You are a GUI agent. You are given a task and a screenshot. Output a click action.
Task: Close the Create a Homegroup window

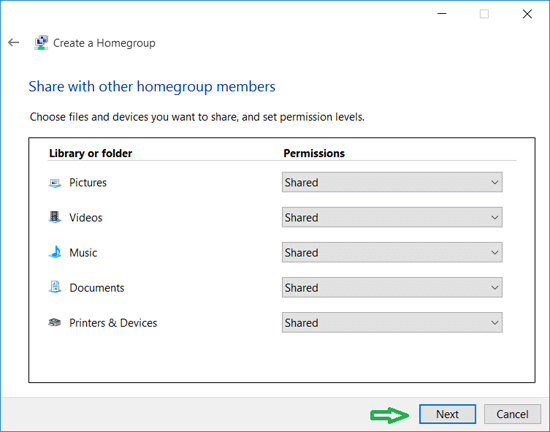coord(527,14)
